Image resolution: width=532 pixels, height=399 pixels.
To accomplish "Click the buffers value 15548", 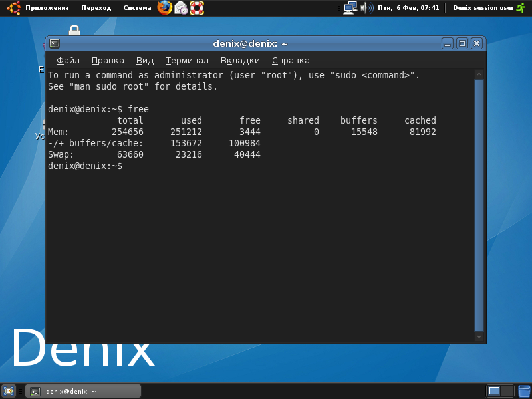I will pyautogui.click(x=364, y=132).
